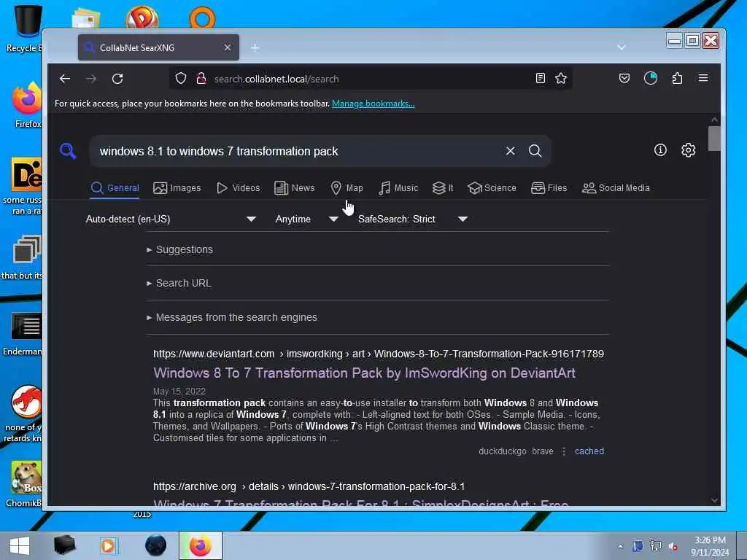This screenshot has width=747, height=560.
Task: Open the media player taskbar icon
Action: coord(109,545)
